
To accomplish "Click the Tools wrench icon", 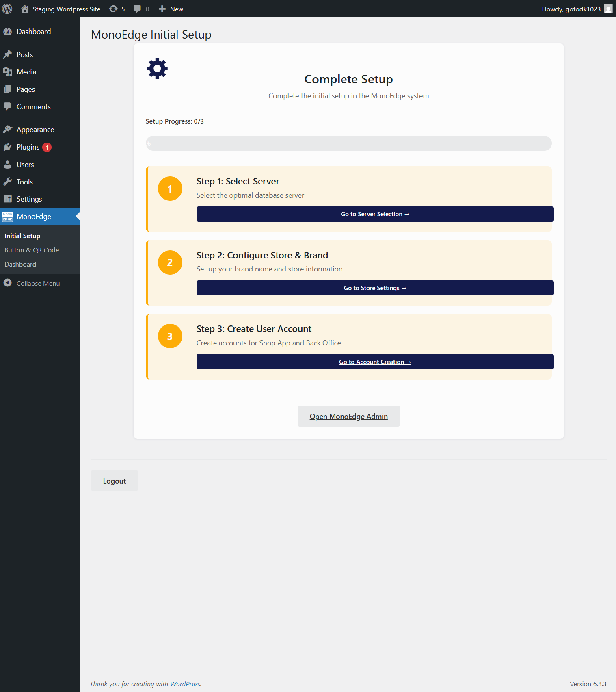I will [8, 182].
